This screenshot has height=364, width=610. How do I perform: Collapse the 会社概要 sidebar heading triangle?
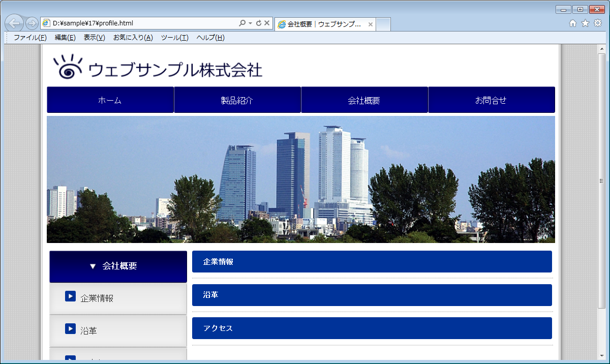click(x=93, y=266)
